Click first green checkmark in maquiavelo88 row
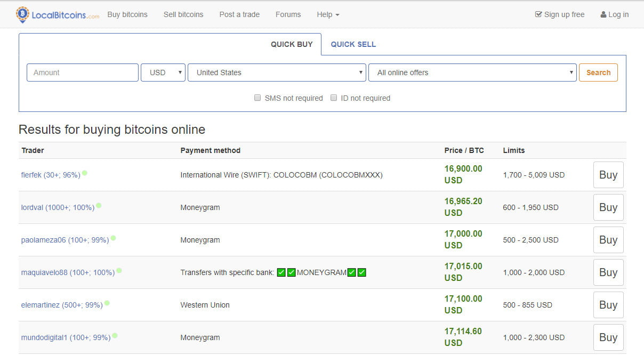Image resolution: width=644 pixels, height=355 pixels. 281,272
